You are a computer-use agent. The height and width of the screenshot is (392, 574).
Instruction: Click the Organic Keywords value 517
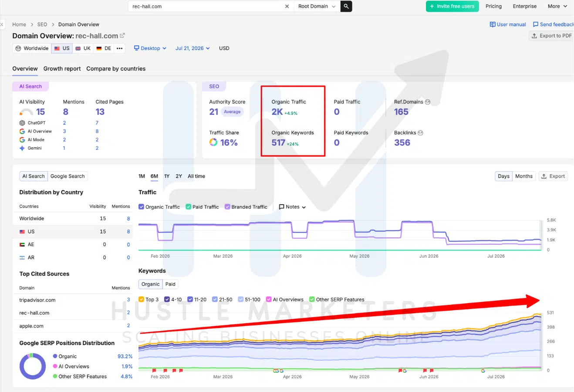278,143
